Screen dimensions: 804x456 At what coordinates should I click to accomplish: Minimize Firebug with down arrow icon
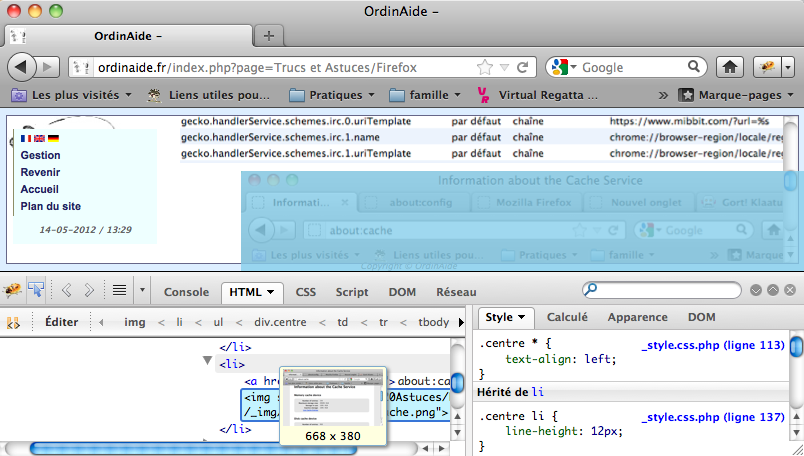click(756, 290)
